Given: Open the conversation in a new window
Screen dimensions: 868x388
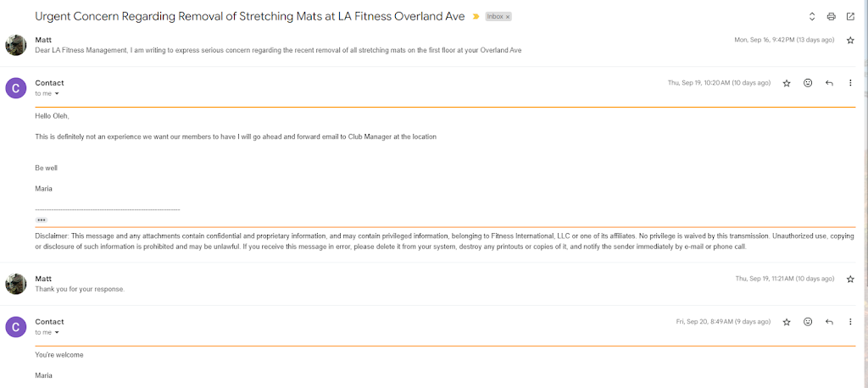Looking at the screenshot, I should pos(850,16).
